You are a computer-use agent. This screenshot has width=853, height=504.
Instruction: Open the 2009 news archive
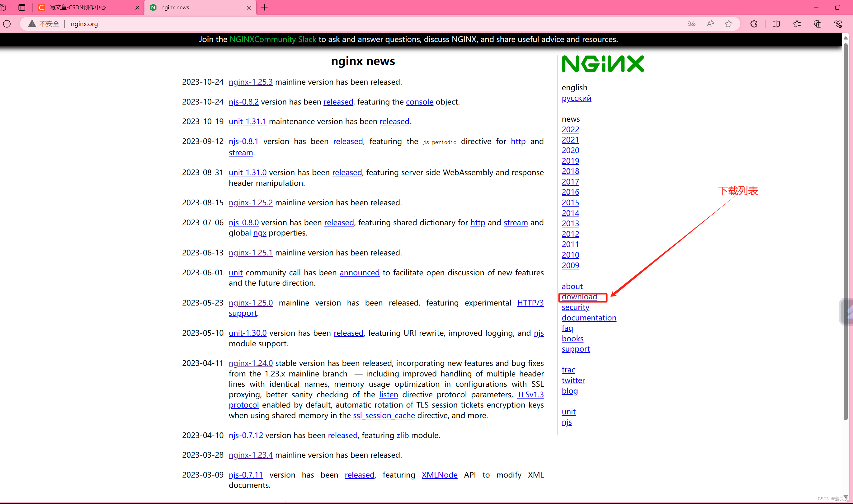pyautogui.click(x=570, y=266)
